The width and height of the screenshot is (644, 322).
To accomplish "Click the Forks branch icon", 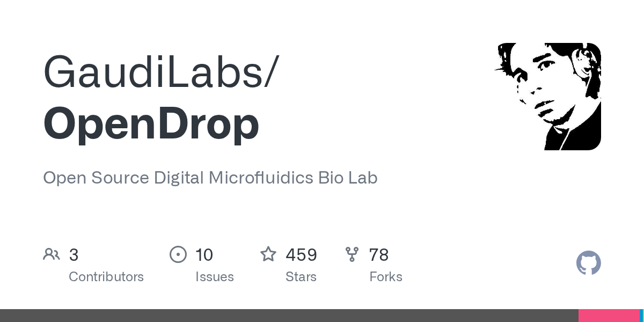I will (x=352, y=254).
